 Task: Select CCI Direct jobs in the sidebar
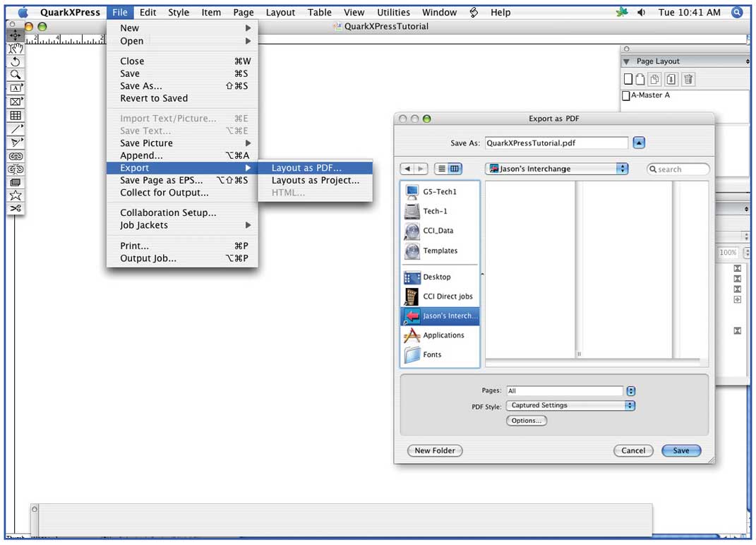pos(440,297)
